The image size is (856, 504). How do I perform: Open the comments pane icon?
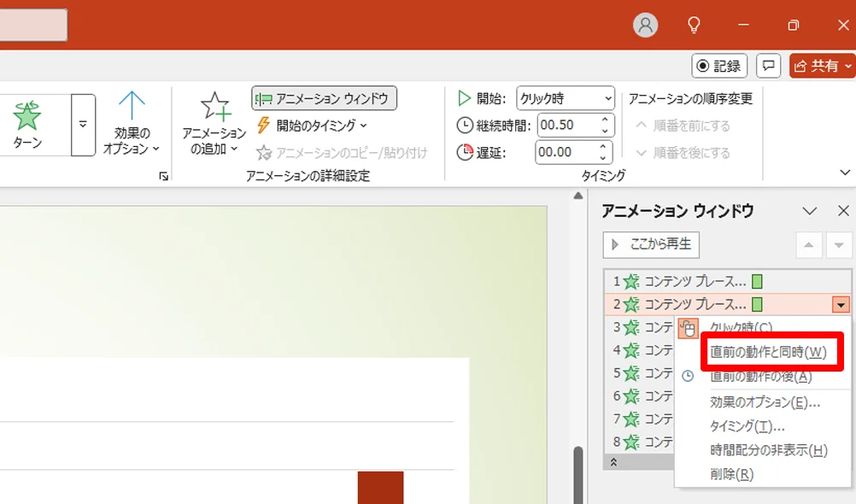pyautogui.click(x=768, y=66)
